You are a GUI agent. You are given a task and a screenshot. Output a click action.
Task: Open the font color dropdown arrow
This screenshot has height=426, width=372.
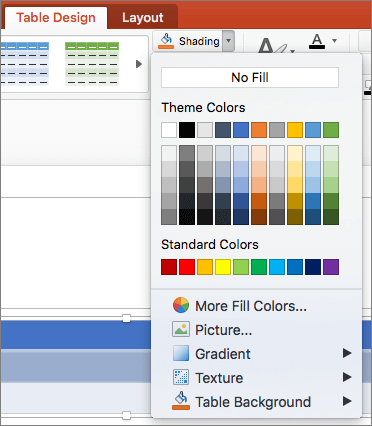pos(334,41)
